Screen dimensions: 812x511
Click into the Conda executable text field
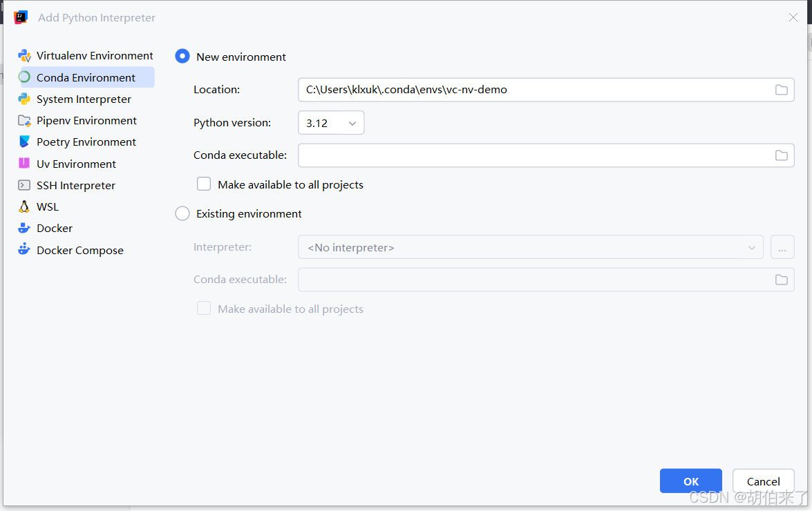(536, 155)
